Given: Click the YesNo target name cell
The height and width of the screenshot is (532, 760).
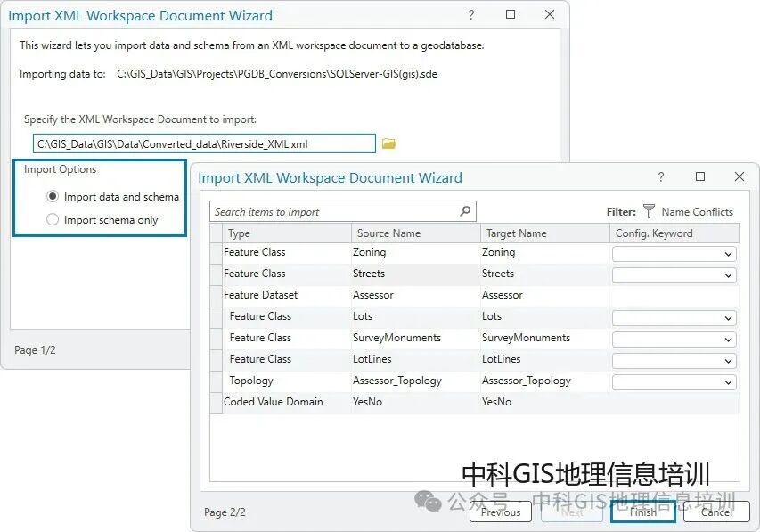Looking at the screenshot, I should pyautogui.click(x=544, y=402).
